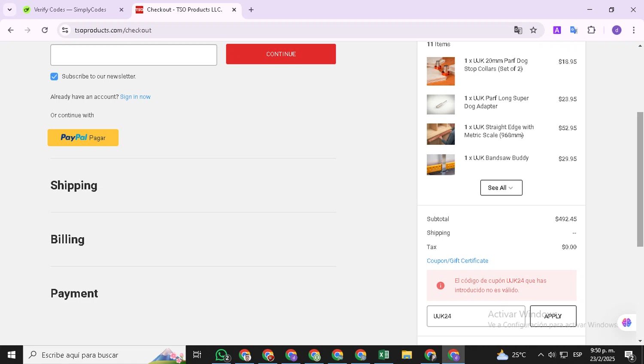Uncheck Subscribe to our newsletter
Screen dimensions: 644x364
coord(54,76)
